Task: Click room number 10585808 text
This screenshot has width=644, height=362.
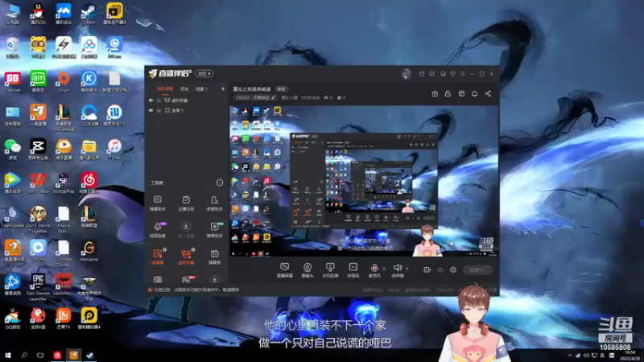Action: [x=310, y=97]
